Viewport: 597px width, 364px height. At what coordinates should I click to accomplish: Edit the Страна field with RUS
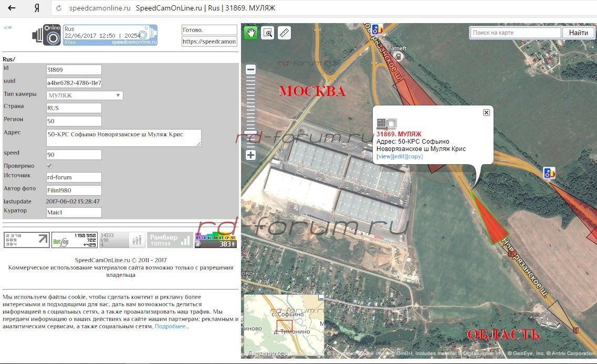74,108
